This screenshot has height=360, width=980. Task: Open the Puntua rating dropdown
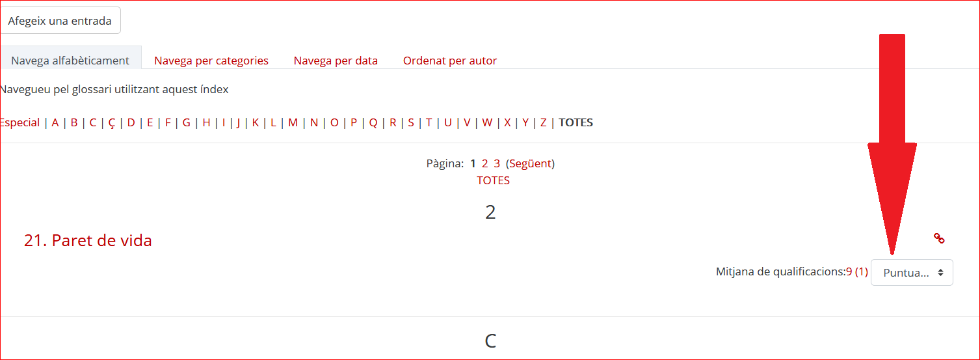(912, 273)
